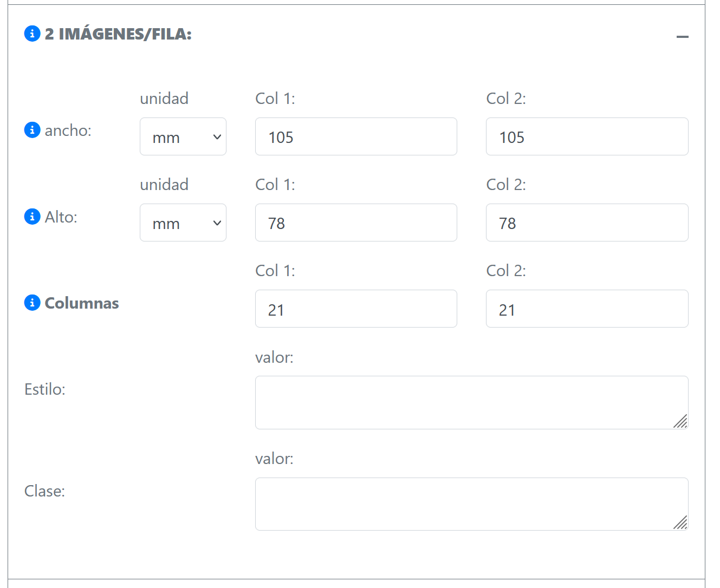Click the ancho Col 1 field

tap(356, 137)
